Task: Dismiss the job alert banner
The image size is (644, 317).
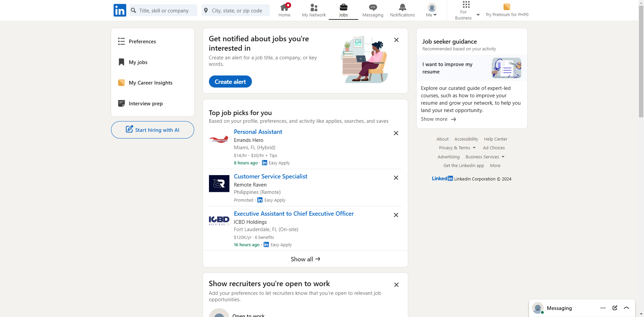Action: [x=396, y=40]
